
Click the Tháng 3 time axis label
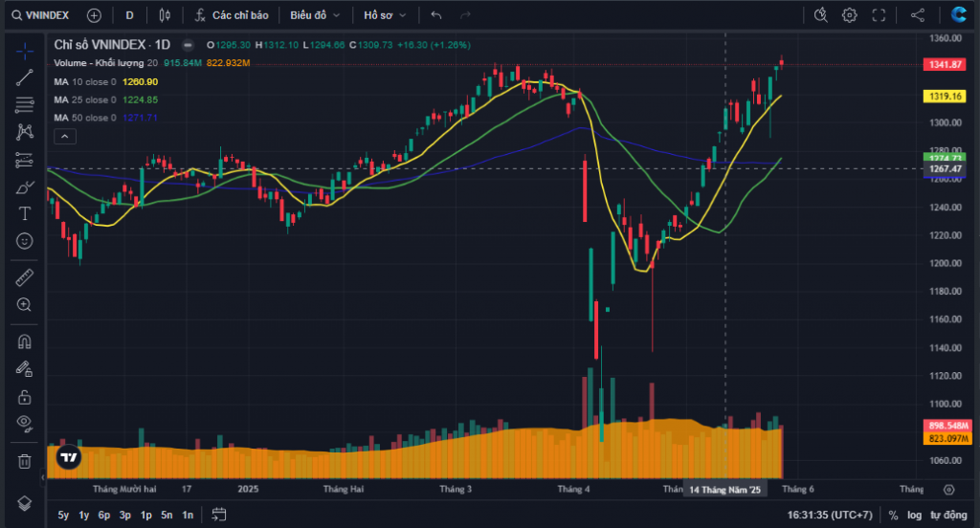pos(455,489)
